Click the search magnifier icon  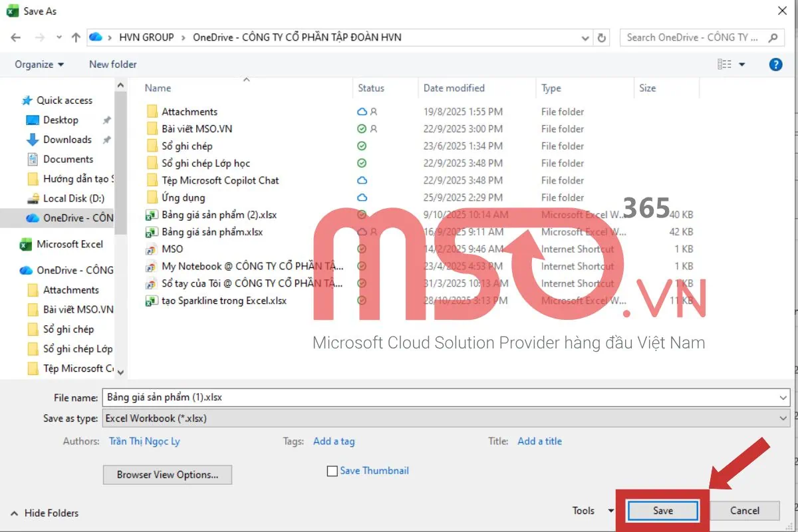773,38
